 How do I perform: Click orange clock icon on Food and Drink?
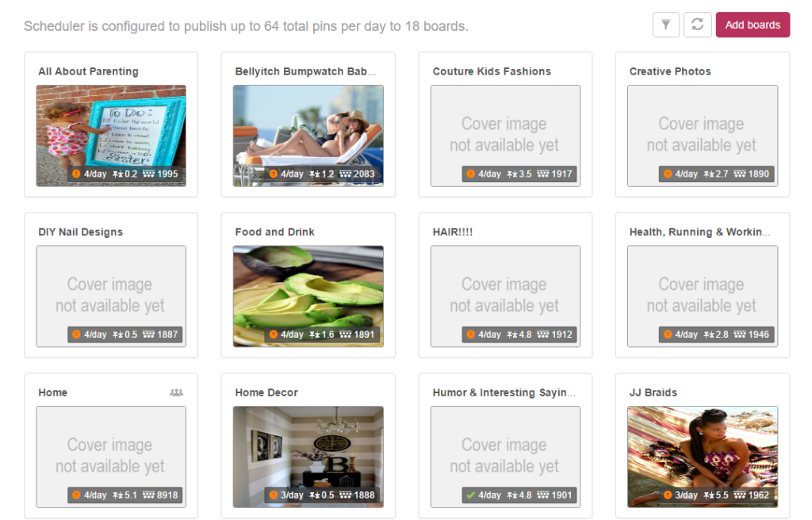274,335
